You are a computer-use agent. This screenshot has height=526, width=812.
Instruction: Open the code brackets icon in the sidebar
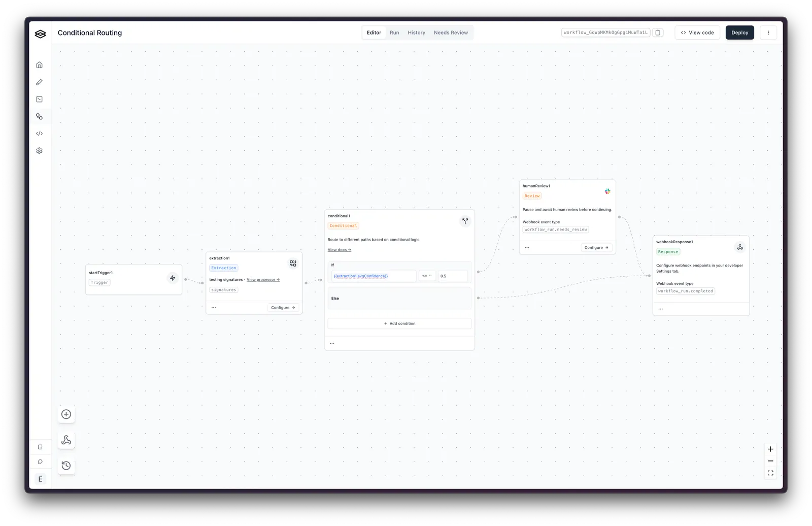(x=40, y=134)
